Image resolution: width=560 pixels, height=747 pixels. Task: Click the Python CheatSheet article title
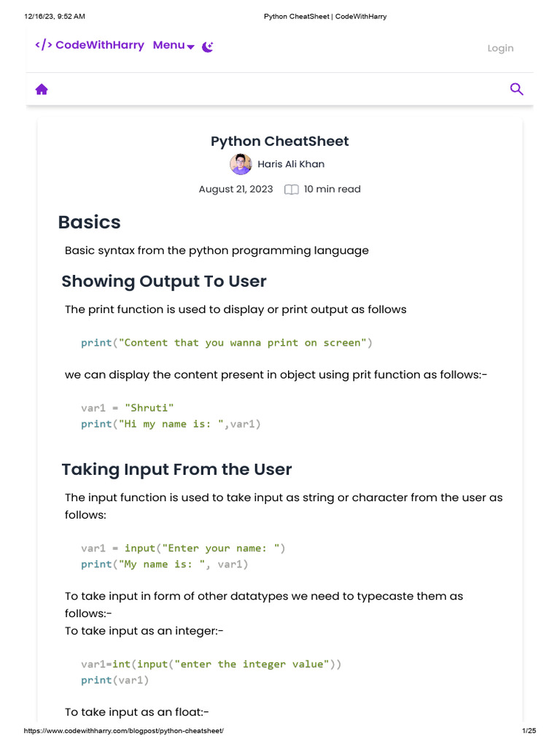tap(280, 142)
